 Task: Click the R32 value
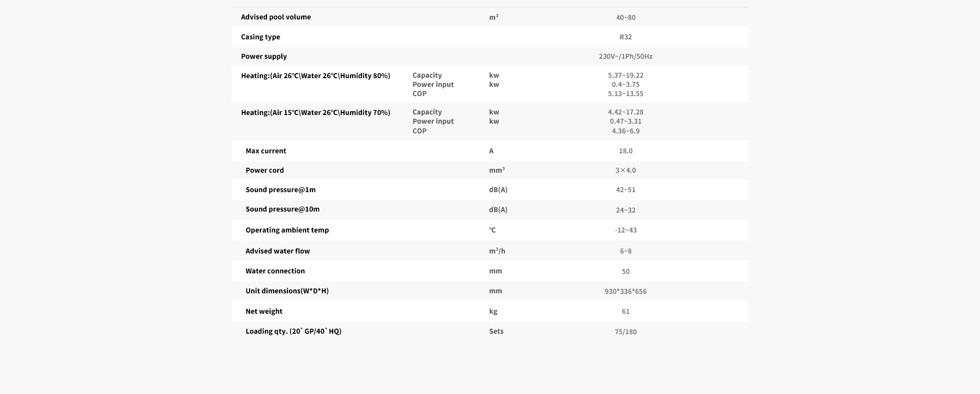pyautogui.click(x=625, y=37)
